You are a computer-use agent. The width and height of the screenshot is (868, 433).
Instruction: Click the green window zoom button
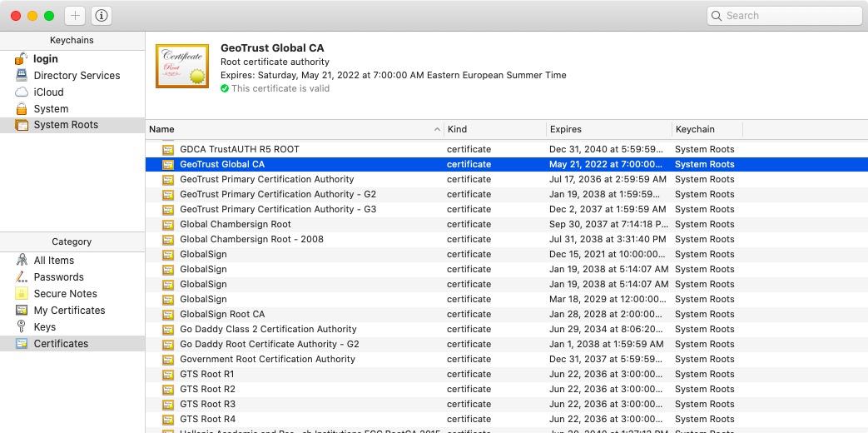(49, 16)
